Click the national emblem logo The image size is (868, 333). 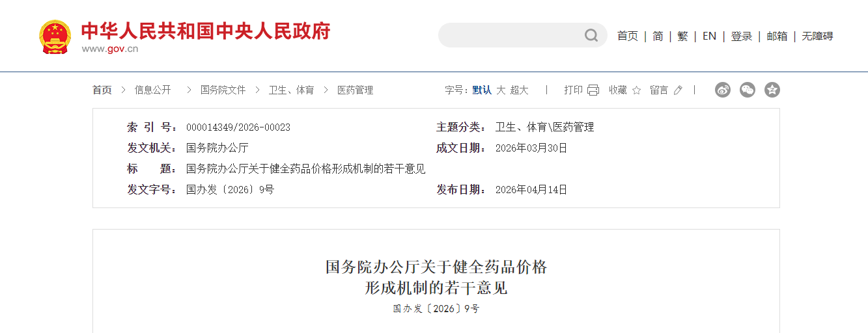coord(55,36)
